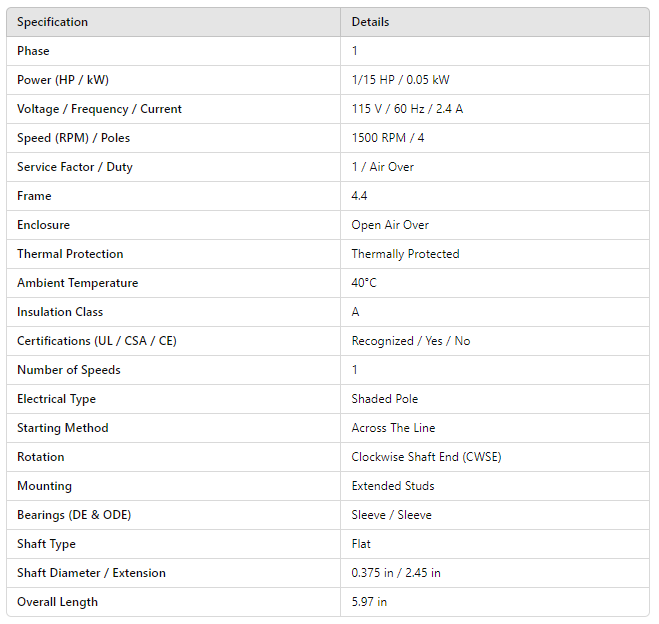Click the Clockwise Shaft End (CWSE) value
This screenshot has height=624, width=659.
(x=426, y=457)
